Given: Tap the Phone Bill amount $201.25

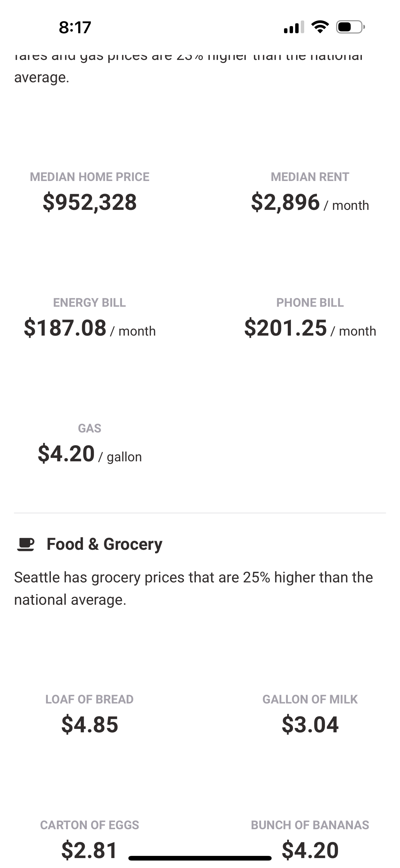Looking at the screenshot, I should click(286, 328).
